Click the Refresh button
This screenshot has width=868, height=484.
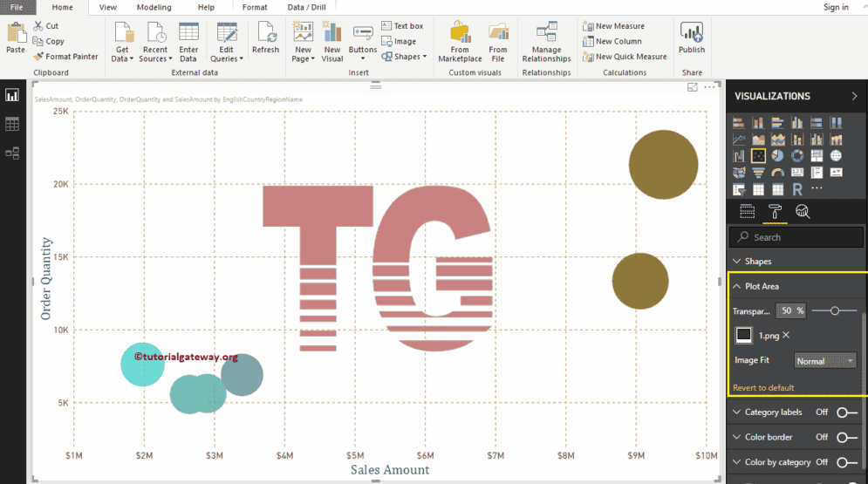(x=266, y=37)
